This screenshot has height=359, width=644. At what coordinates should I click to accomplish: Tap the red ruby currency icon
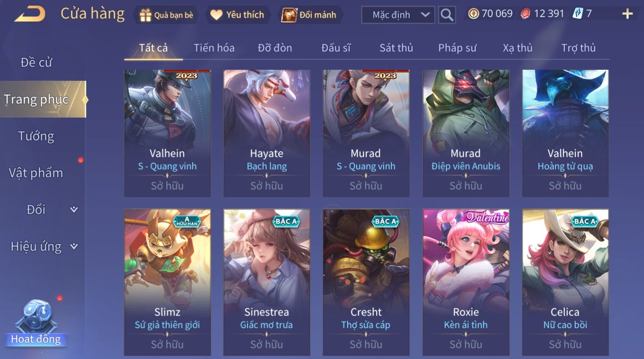(x=526, y=14)
